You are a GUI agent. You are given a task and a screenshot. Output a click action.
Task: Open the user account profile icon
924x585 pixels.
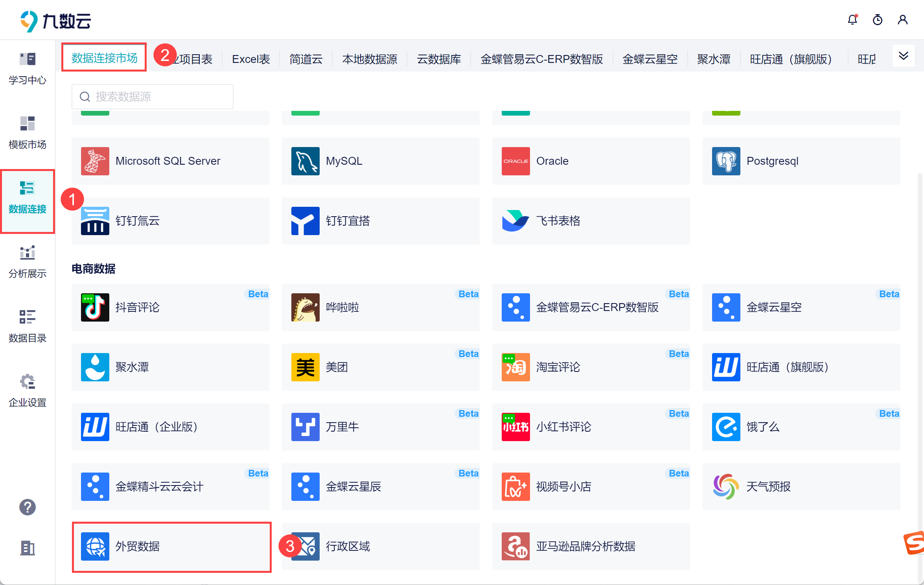[902, 20]
